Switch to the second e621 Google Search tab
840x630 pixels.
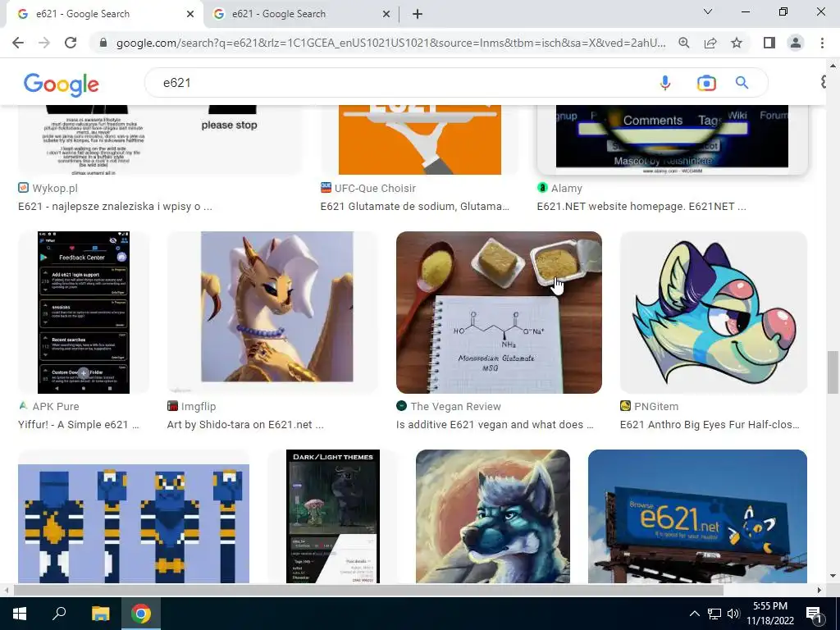point(302,14)
